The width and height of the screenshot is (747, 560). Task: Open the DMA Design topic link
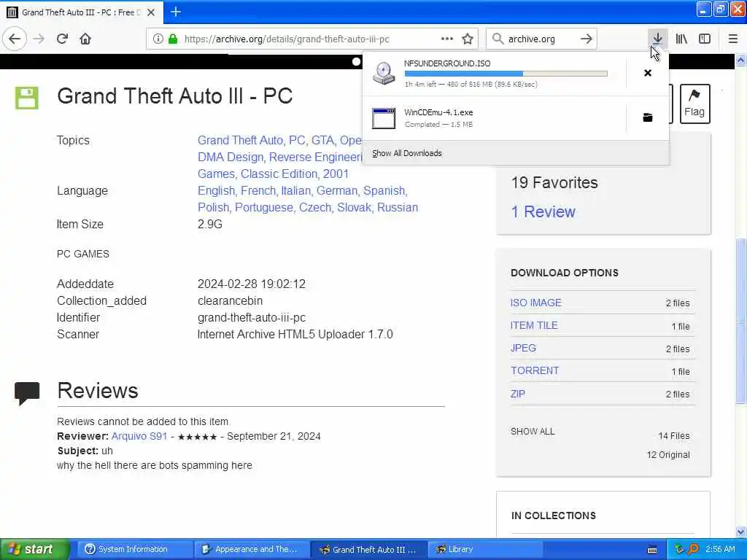pyautogui.click(x=231, y=157)
